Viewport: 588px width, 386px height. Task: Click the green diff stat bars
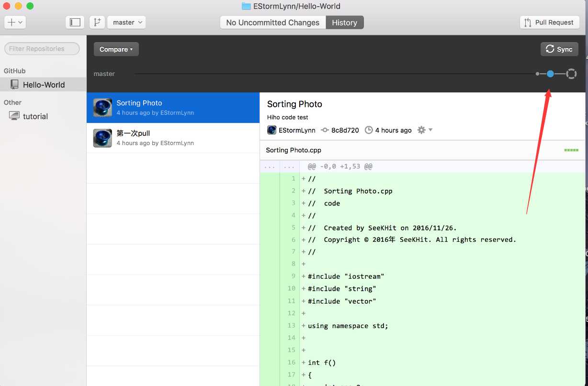point(571,150)
